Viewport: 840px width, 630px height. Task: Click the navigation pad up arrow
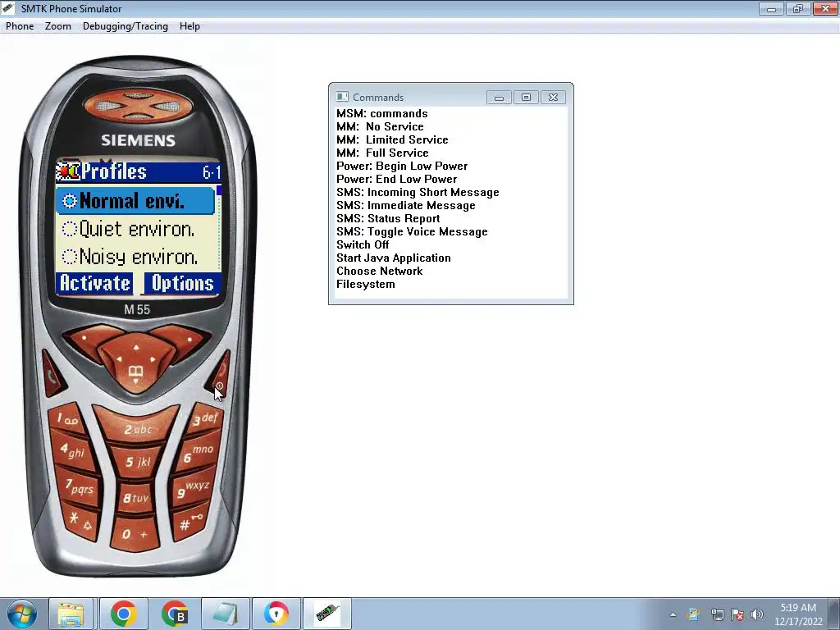coord(136,348)
